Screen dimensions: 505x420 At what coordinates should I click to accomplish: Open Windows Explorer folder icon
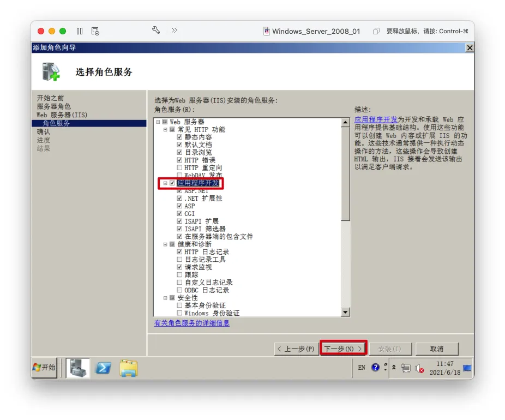point(129,368)
